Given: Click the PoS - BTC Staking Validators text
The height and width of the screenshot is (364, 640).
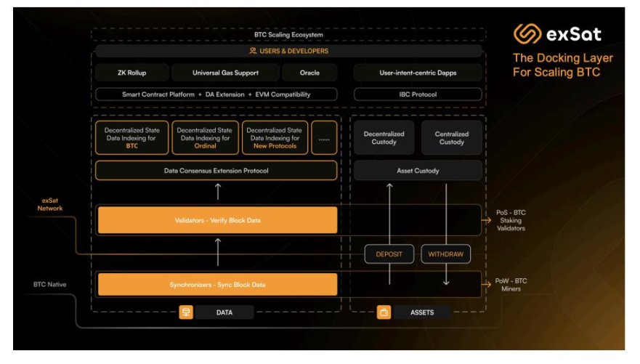Looking at the screenshot, I should 511,220.
